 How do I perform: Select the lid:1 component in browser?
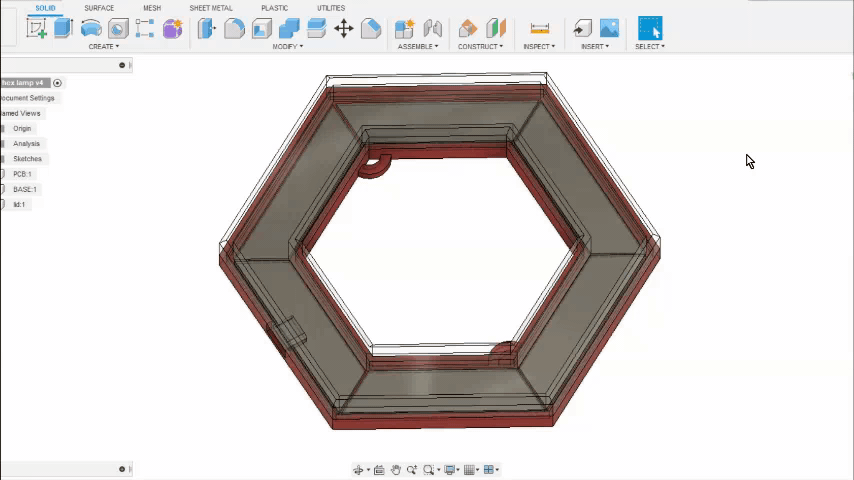coord(19,205)
